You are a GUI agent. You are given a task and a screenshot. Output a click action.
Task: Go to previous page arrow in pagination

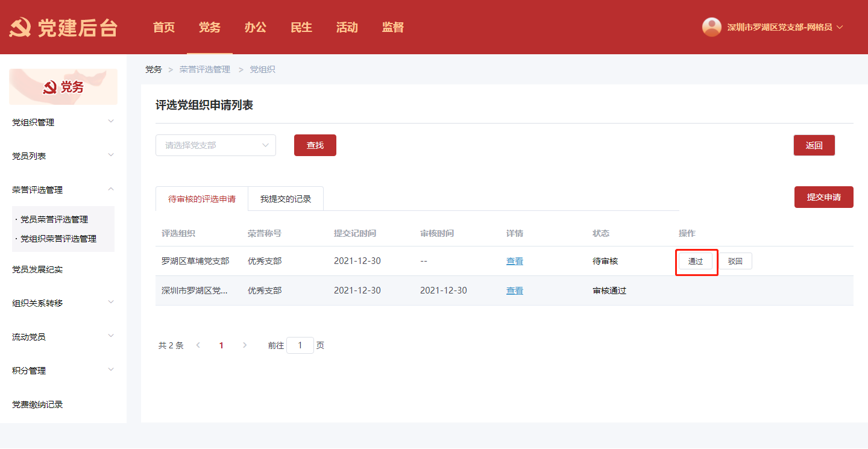pos(198,345)
